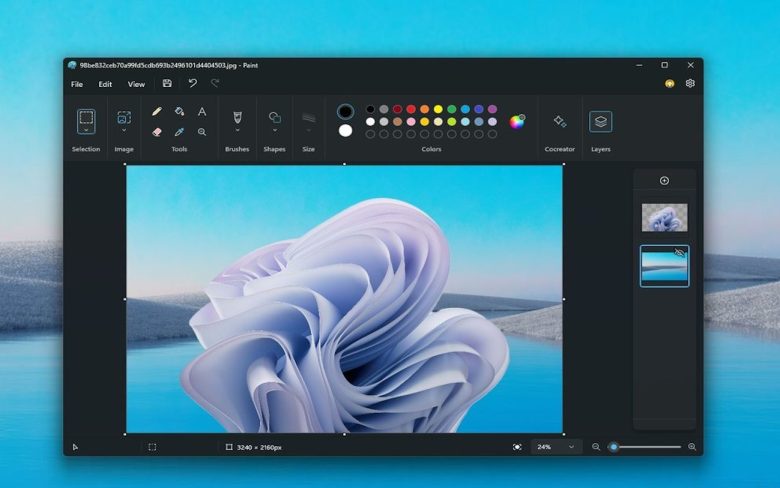
Task: Open the Cocreator feature
Action: click(559, 122)
